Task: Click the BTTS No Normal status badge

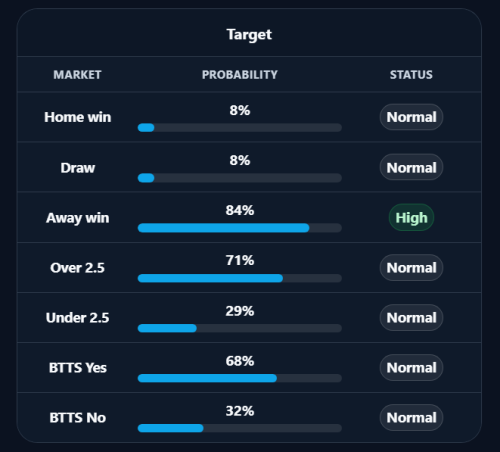Action: (411, 418)
